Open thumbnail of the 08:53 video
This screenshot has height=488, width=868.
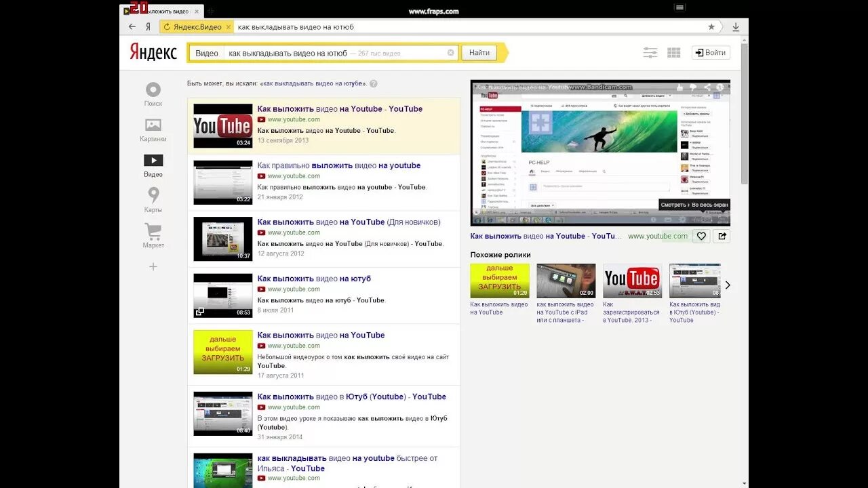[223, 296]
